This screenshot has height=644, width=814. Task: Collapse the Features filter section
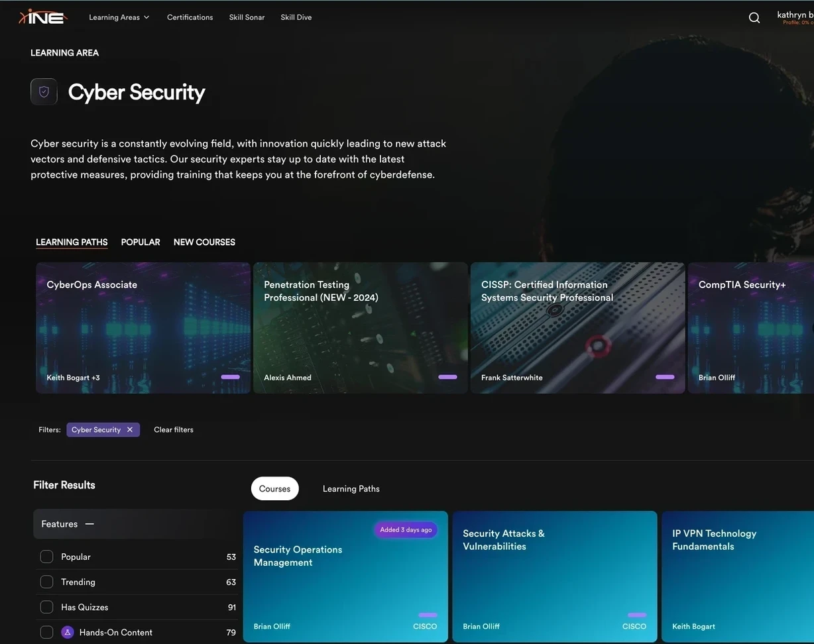[x=89, y=524]
